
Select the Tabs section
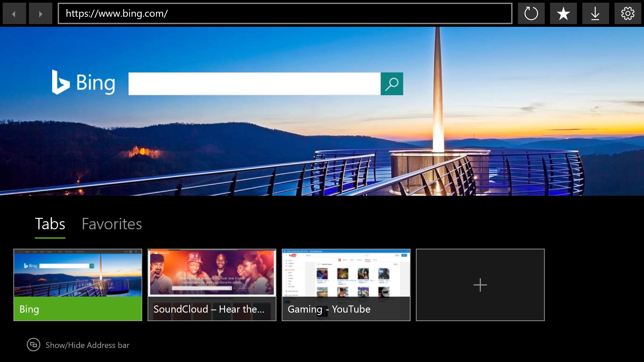click(x=50, y=224)
